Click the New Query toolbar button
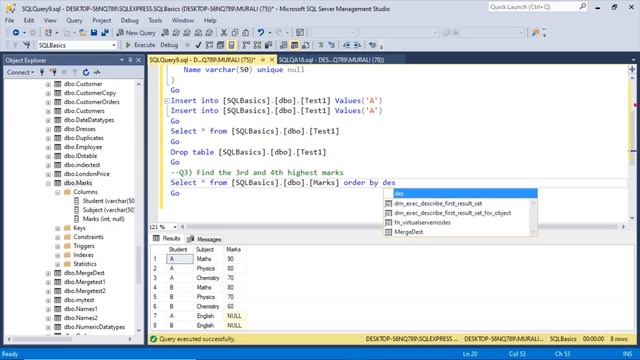The width and height of the screenshot is (640, 360). coord(136,33)
